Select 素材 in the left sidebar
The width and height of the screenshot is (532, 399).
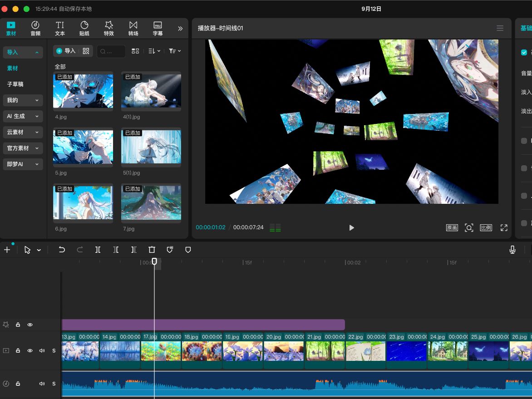tap(13, 68)
